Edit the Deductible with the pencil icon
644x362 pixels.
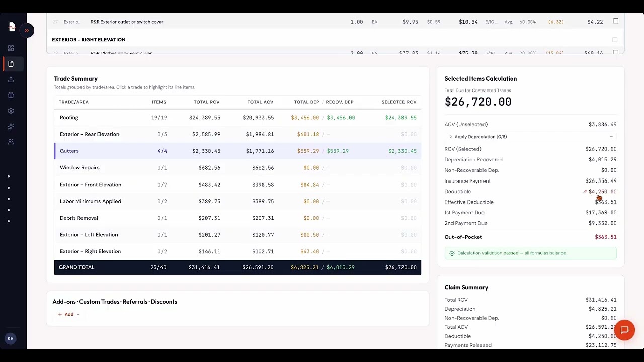tap(585, 192)
